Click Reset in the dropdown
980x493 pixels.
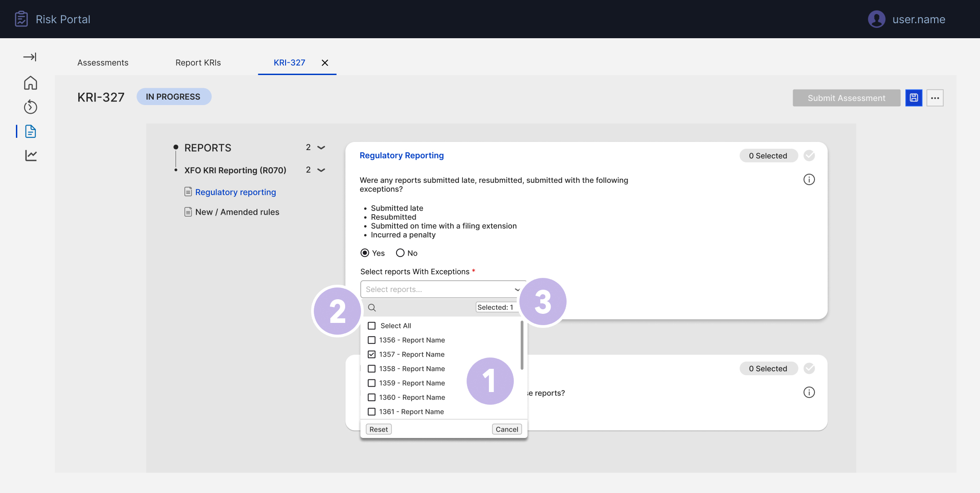pyautogui.click(x=378, y=429)
